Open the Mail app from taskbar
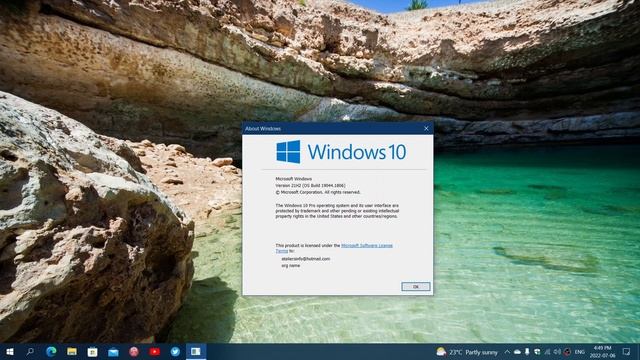 [x=113, y=352]
